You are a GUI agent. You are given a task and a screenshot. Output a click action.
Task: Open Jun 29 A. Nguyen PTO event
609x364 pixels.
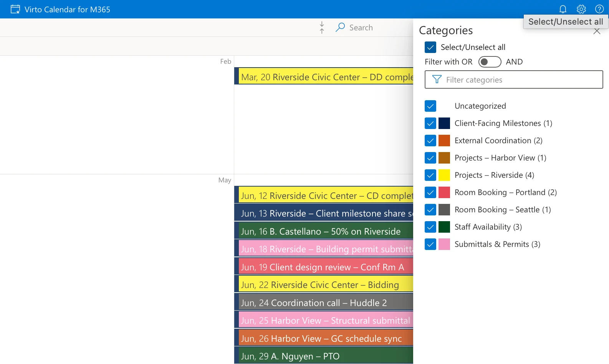click(x=324, y=355)
